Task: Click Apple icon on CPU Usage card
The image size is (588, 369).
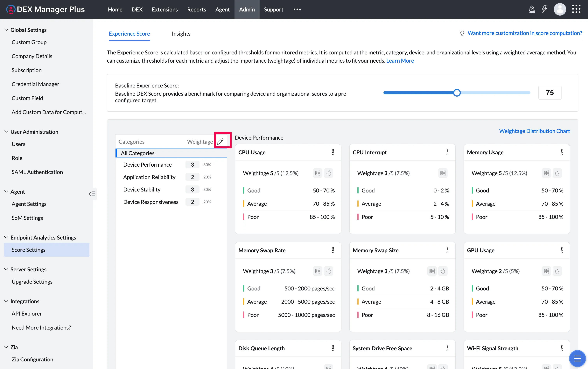Action: coord(329,173)
